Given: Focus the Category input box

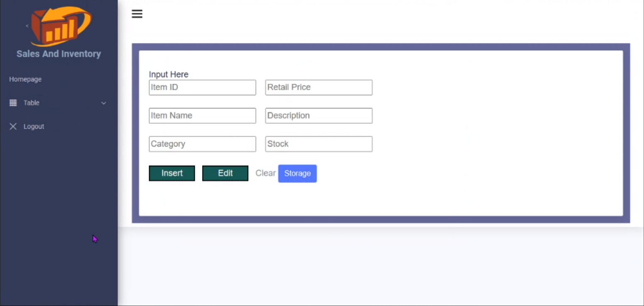Looking at the screenshot, I should [202, 144].
